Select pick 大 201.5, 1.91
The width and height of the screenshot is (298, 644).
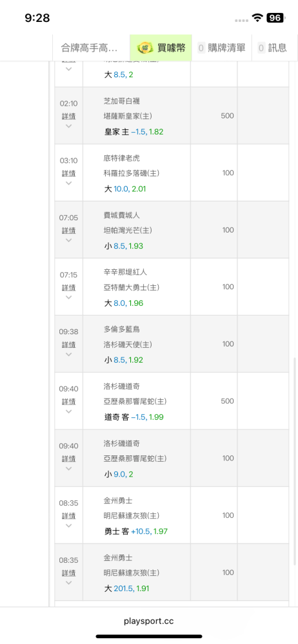pyautogui.click(x=127, y=589)
